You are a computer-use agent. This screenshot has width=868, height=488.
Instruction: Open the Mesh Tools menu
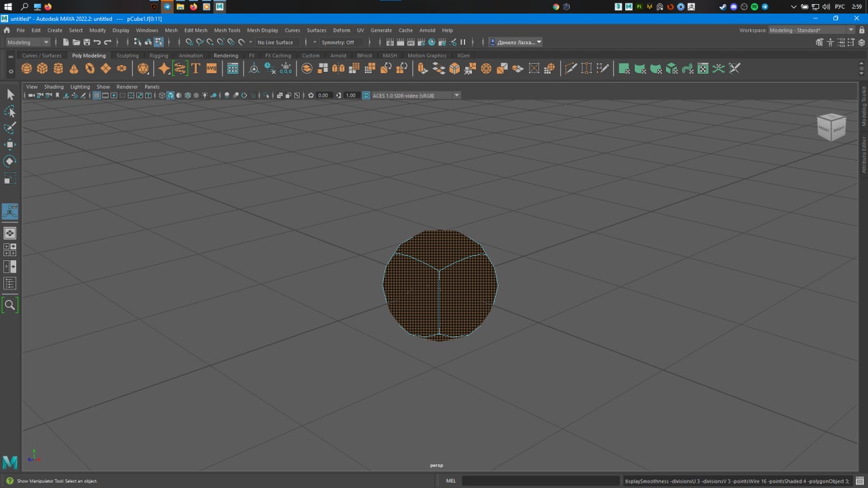[x=227, y=30]
